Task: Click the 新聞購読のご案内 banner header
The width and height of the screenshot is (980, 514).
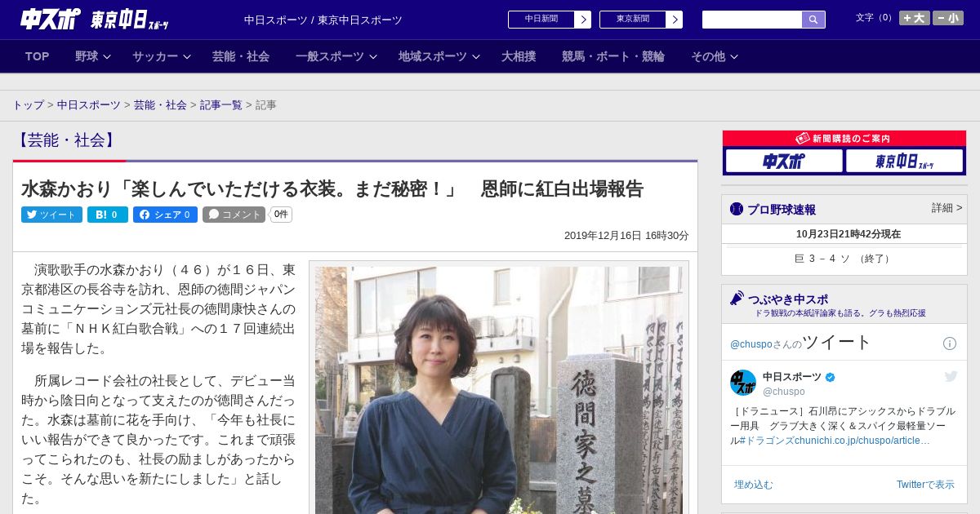Action: 844,139
